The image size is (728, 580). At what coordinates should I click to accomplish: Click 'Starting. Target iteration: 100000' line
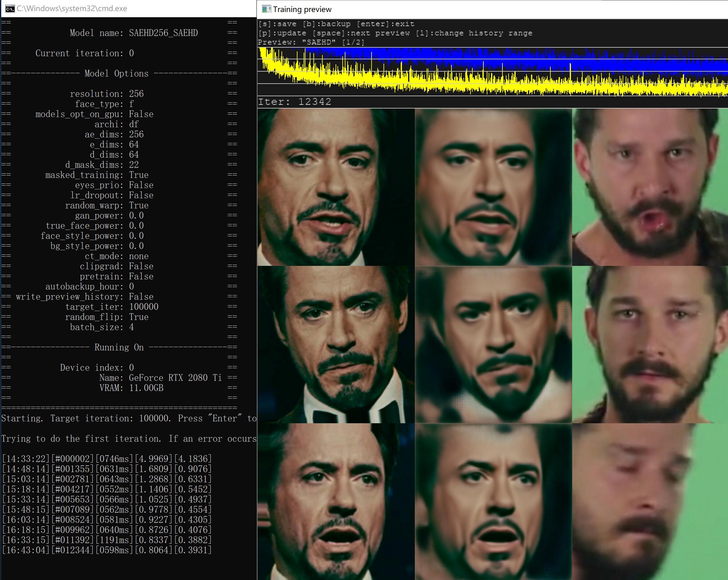pos(129,418)
